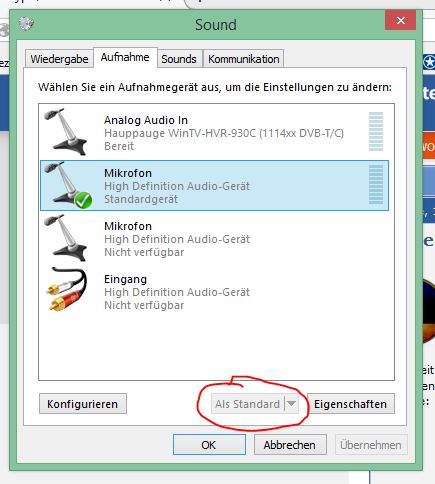Click the unavailable Mikrofon device icon

[x=66, y=238]
